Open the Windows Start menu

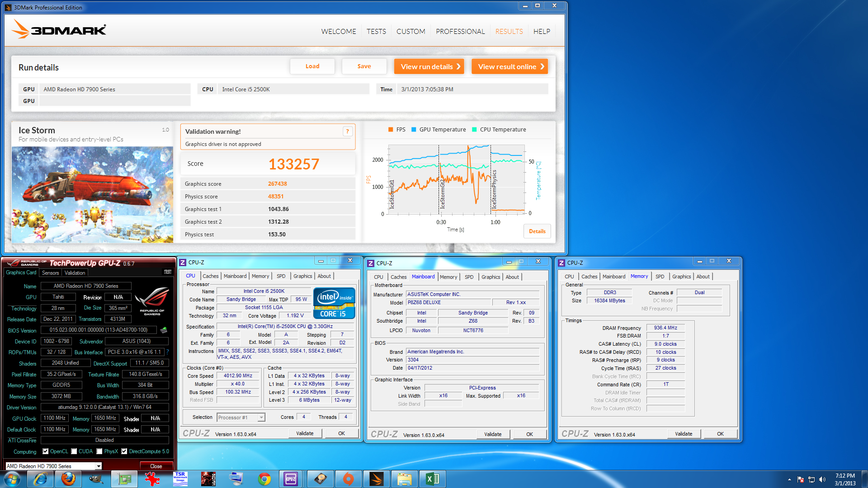12,479
